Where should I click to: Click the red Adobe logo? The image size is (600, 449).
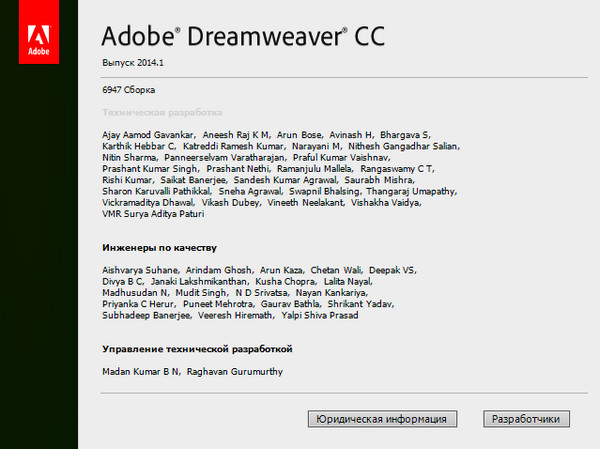[39, 32]
